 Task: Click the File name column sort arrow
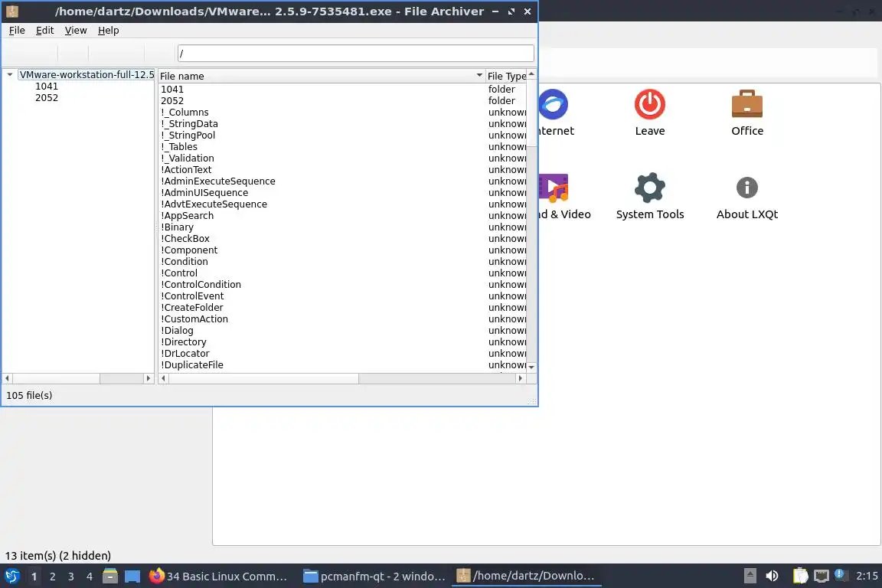click(479, 75)
